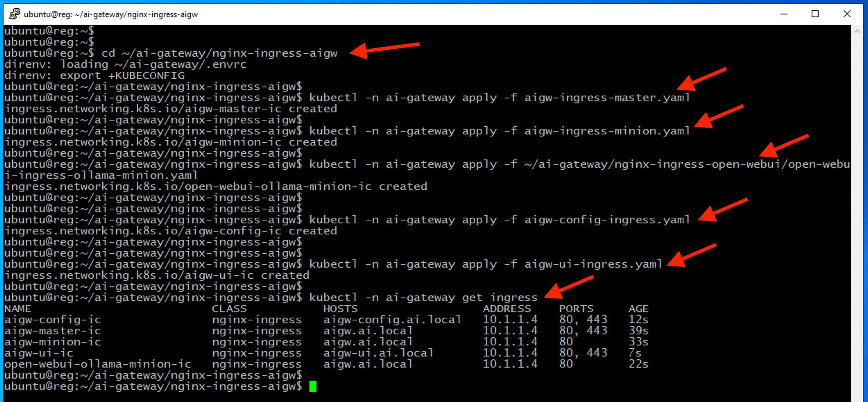Click the 'cd ~/ai-gateway/nginx-ingress-aigw' command
This screenshot has height=402, width=868.
click(x=219, y=53)
